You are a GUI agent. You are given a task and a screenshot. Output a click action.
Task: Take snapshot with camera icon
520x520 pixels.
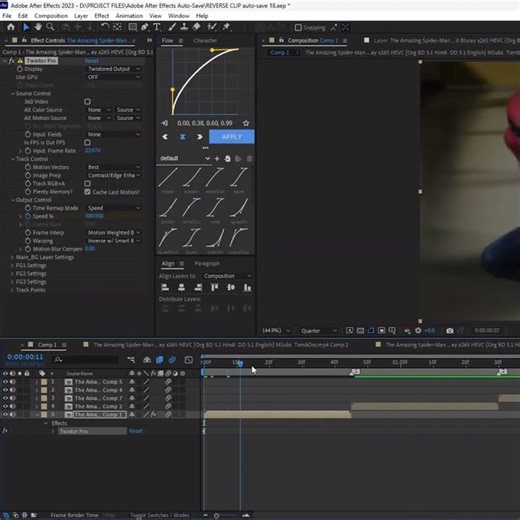coord(450,331)
